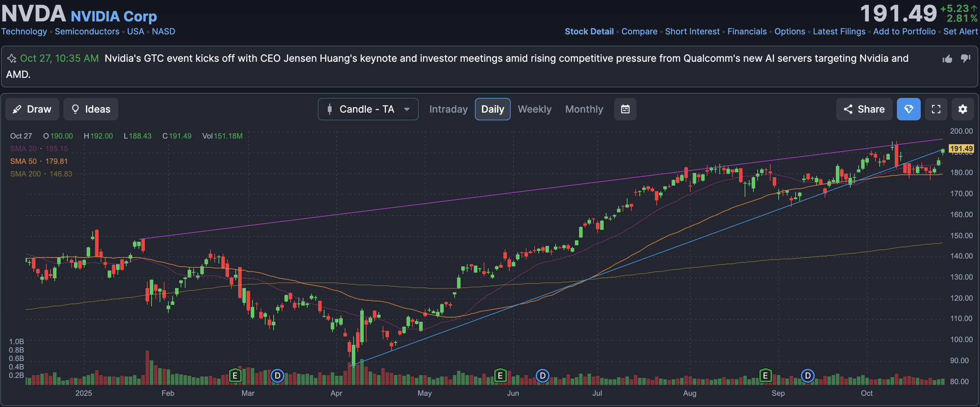Click the Draw tools button
The width and height of the screenshot is (980, 407).
pyautogui.click(x=32, y=109)
